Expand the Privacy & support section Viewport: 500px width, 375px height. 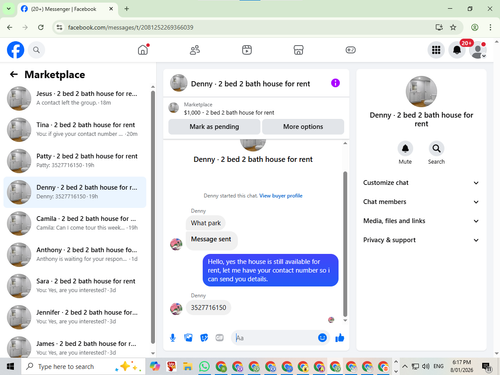click(421, 240)
